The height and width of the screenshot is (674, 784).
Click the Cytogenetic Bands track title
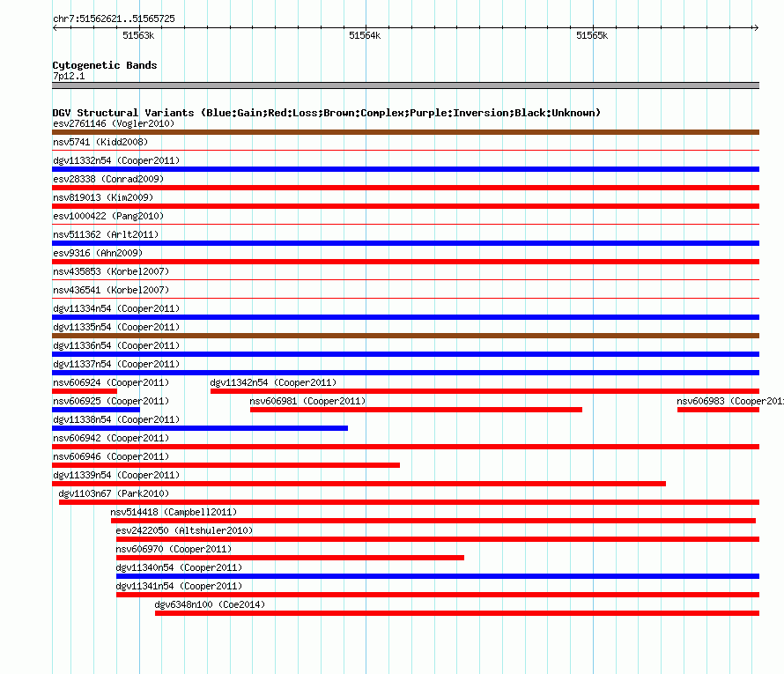[105, 65]
